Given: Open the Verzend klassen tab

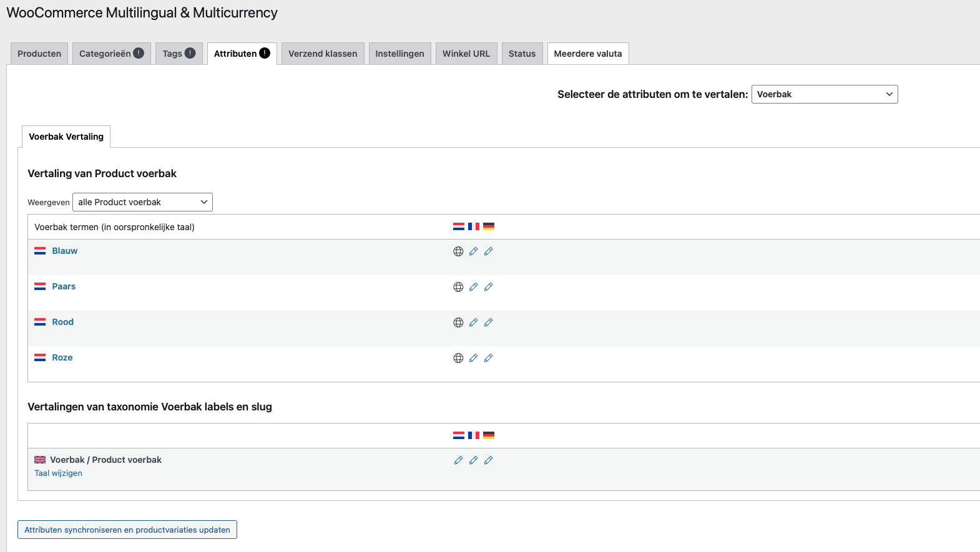Looking at the screenshot, I should click(323, 54).
